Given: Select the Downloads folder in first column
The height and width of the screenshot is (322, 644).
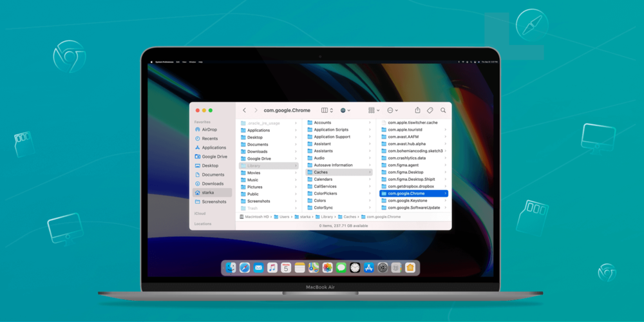Looking at the screenshot, I should point(269,151).
